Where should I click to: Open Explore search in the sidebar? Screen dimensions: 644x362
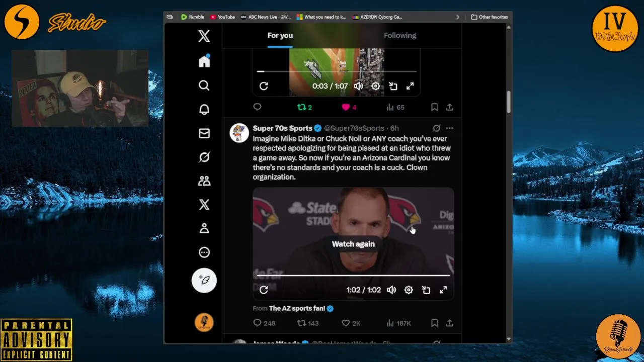tap(204, 85)
